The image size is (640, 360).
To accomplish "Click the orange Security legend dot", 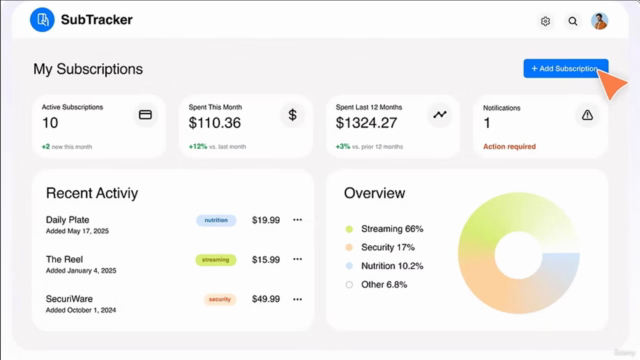I will coord(349,247).
